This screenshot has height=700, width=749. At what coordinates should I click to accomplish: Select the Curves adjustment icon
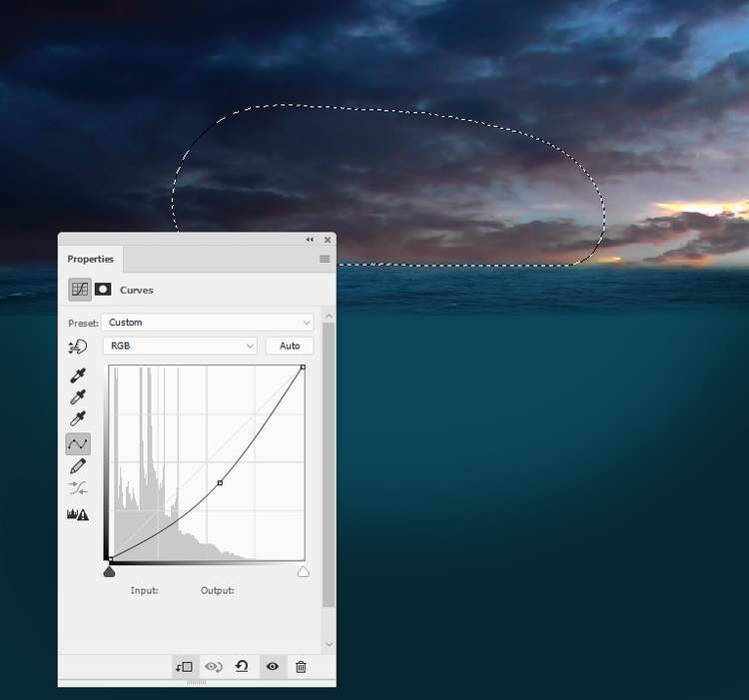(80, 290)
